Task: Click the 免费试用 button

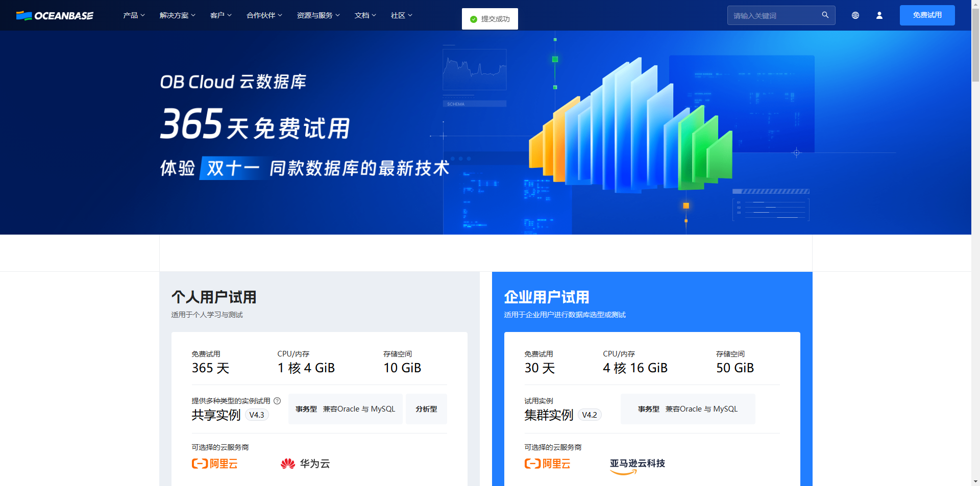Action: click(x=927, y=15)
